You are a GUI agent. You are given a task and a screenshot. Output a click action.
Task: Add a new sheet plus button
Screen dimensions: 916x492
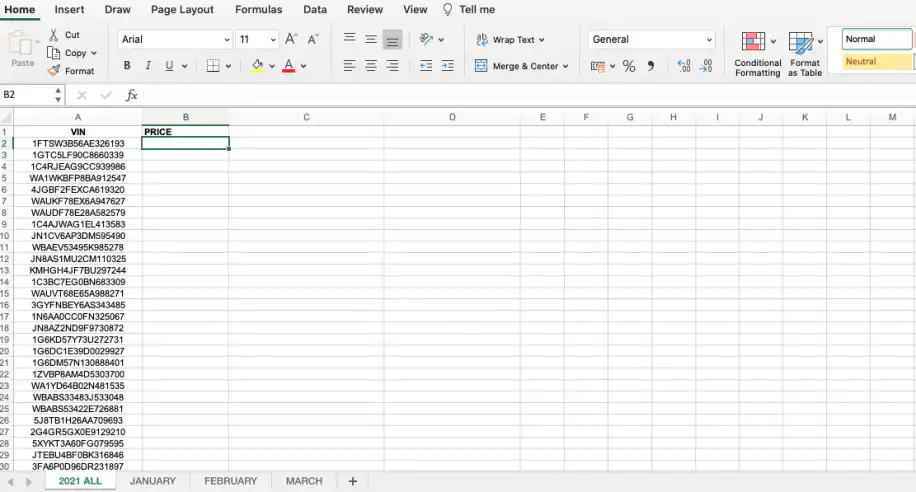pos(352,481)
